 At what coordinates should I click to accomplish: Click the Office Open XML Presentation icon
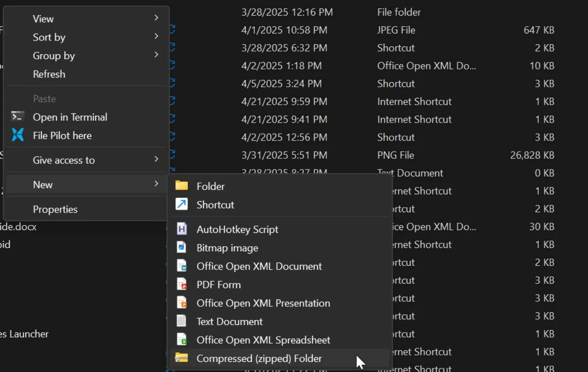tap(182, 303)
